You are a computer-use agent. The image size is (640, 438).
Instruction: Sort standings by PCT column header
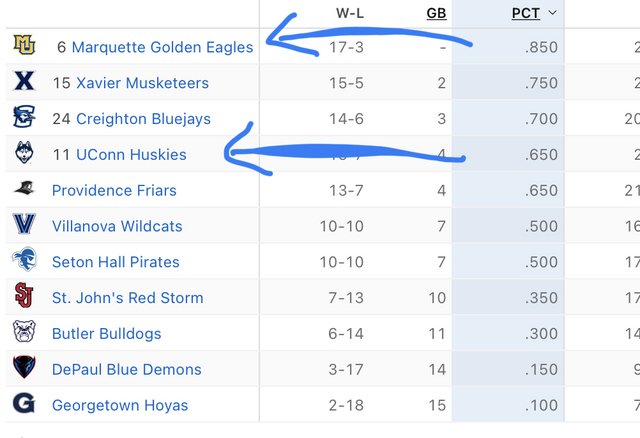(526, 13)
